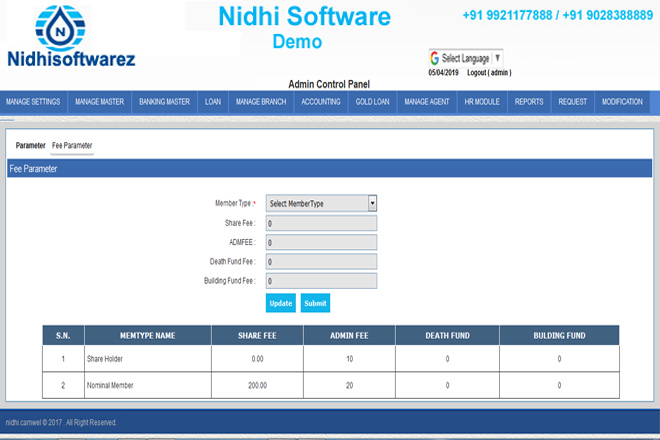Click the Submit button
This screenshot has height=440, width=660.
tap(315, 303)
